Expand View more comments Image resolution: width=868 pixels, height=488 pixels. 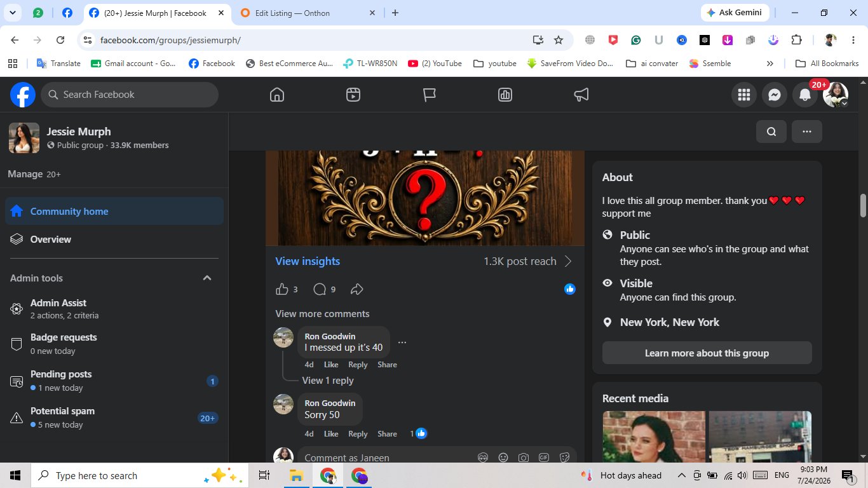click(322, 314)
